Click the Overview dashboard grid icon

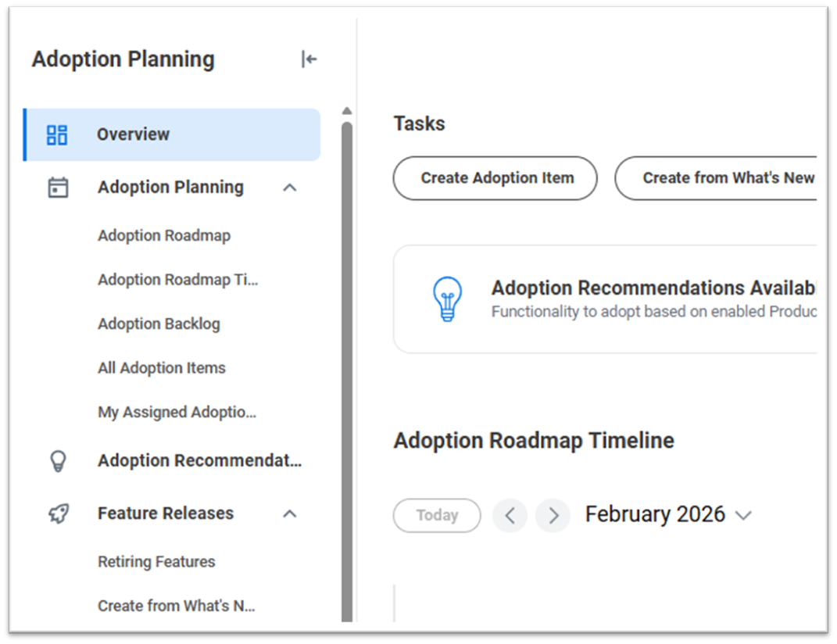tap(57, 134)
